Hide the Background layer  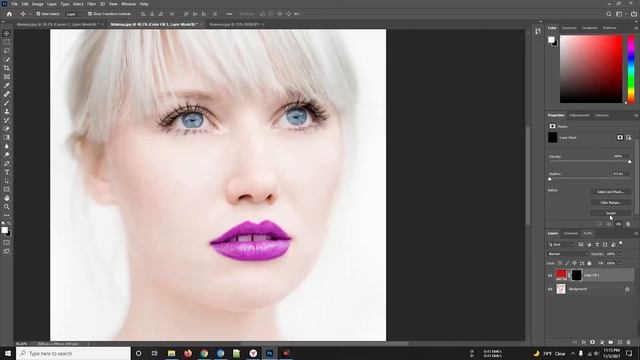click(550, 289)
